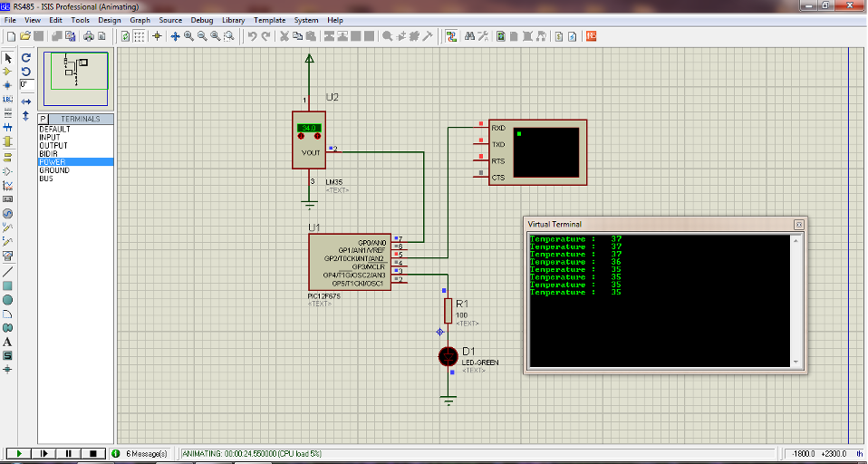Select the Virtual Instruments mode tool

click(8, 256)
